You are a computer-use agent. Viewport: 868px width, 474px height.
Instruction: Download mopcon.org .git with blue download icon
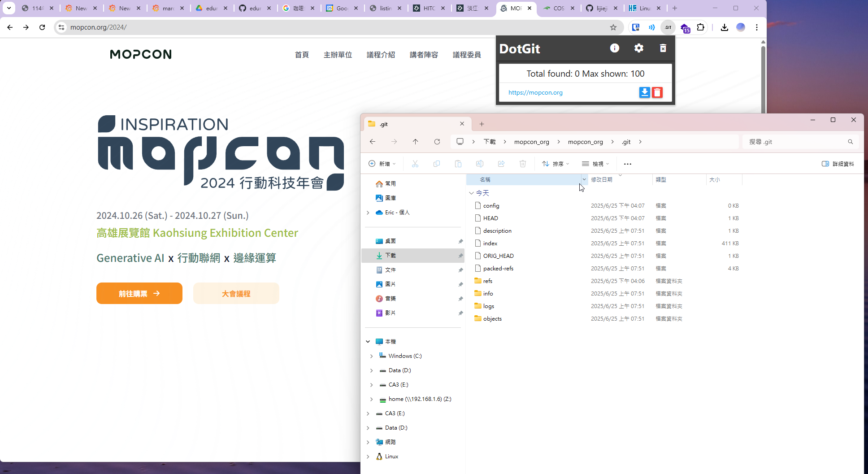pos(644,92)
